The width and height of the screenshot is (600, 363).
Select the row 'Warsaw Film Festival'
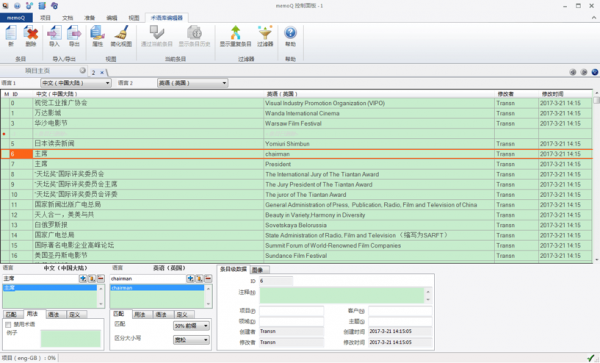[x=297, y=124]
